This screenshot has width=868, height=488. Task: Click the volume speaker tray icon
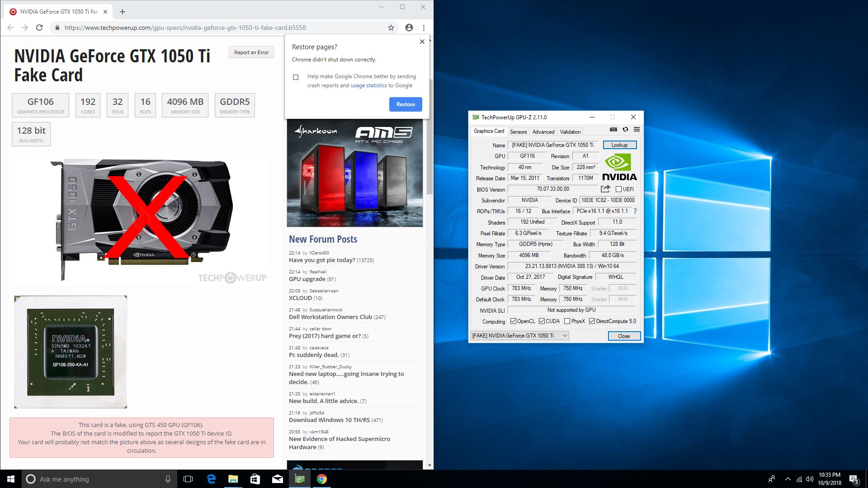click(x=809, y=479)
